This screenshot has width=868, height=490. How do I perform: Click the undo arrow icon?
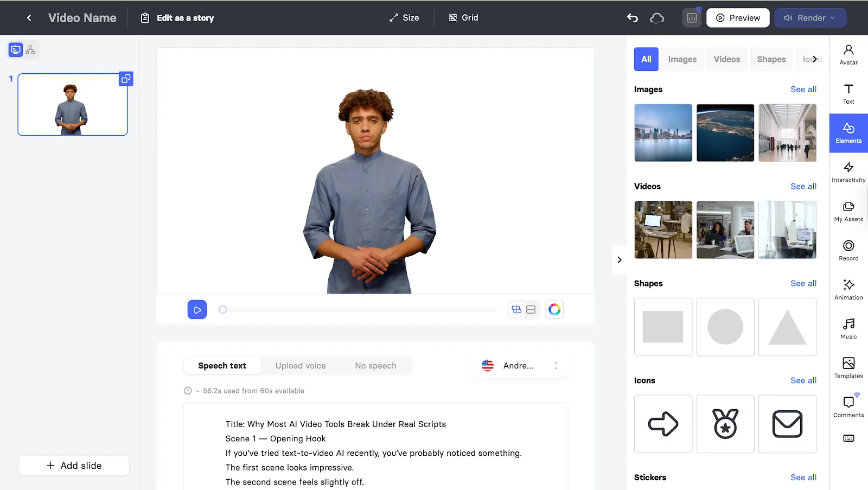coord(633,18)
